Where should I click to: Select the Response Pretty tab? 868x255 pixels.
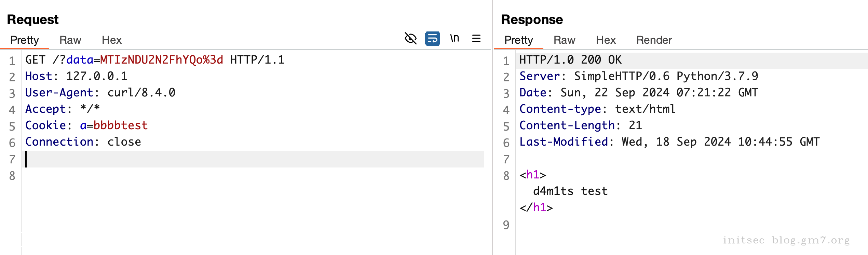pos(518,40)
